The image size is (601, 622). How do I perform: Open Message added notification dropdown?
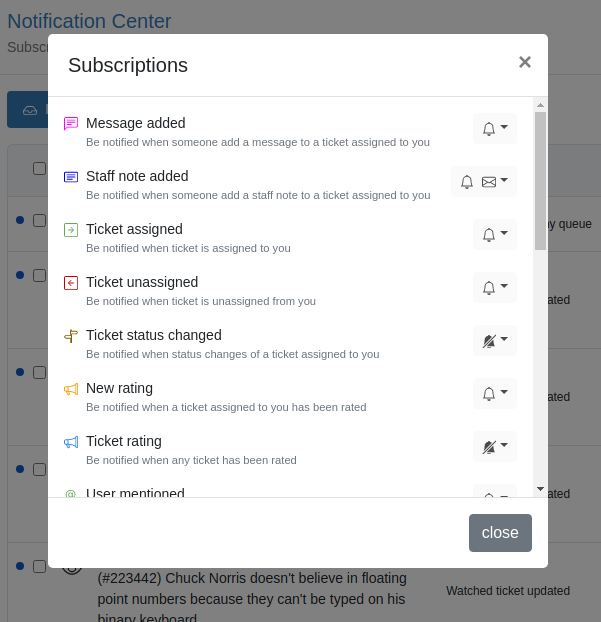(495, 128)
